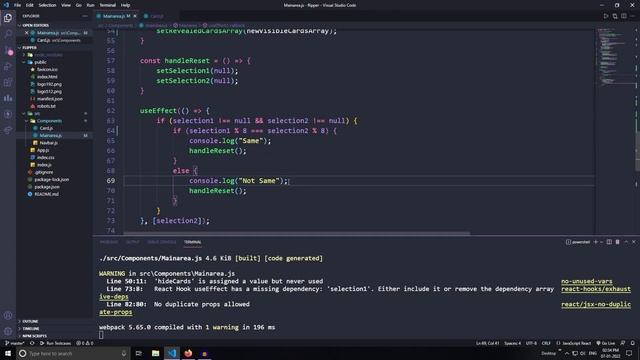Open the no-unused-vars link in the terminal
This screenshot has height=360, width=640.
click(587, 281)
